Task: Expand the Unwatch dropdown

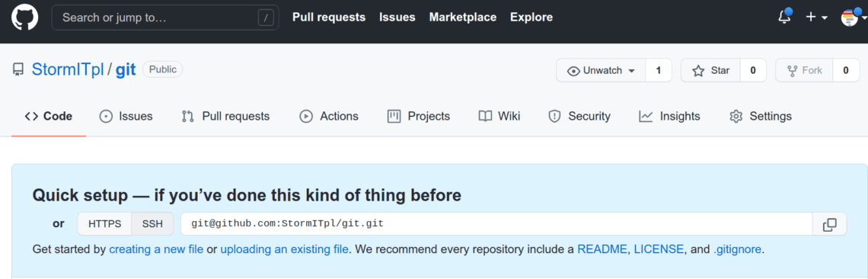Action: (x=601, y=70)
